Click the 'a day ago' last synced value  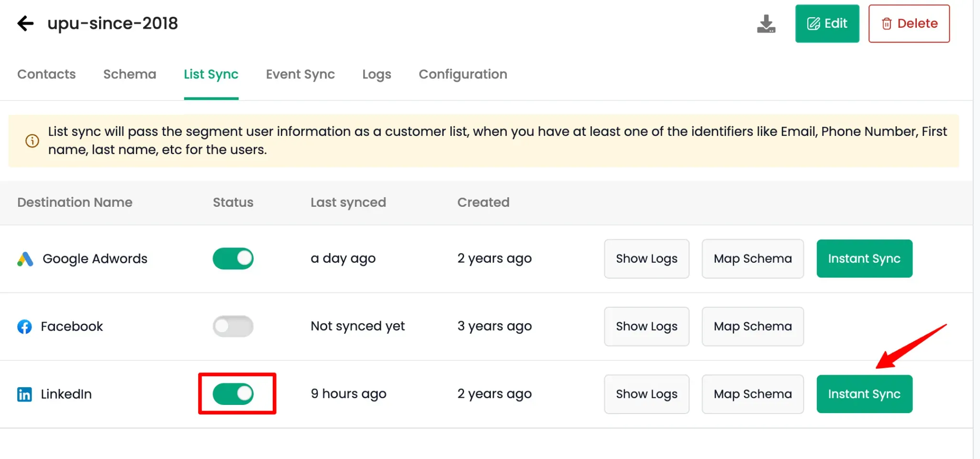pos(343,258)
